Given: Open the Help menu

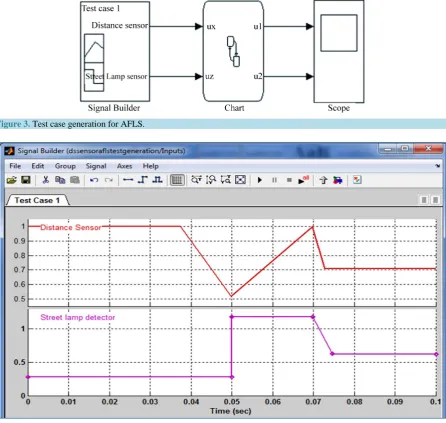Looking at the screenshot, I should [x=151, y=166].
